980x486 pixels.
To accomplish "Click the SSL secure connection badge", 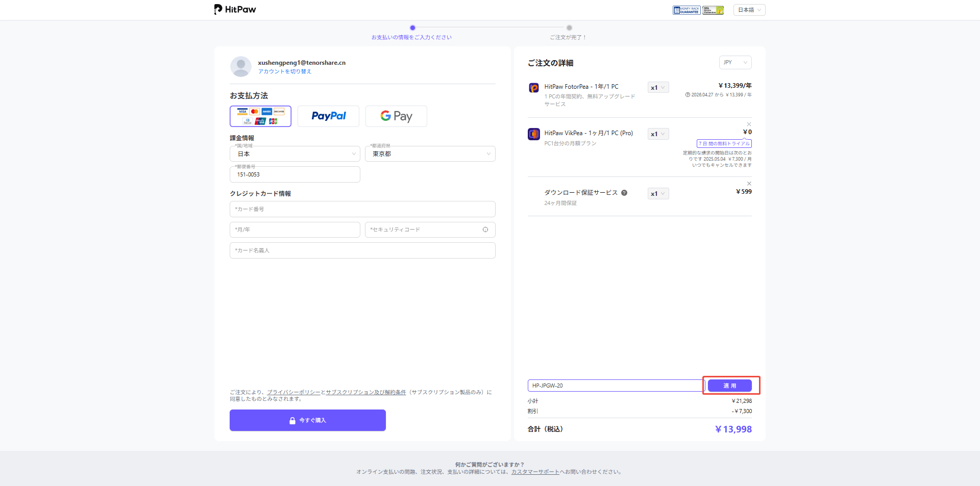I will (713, 10).
